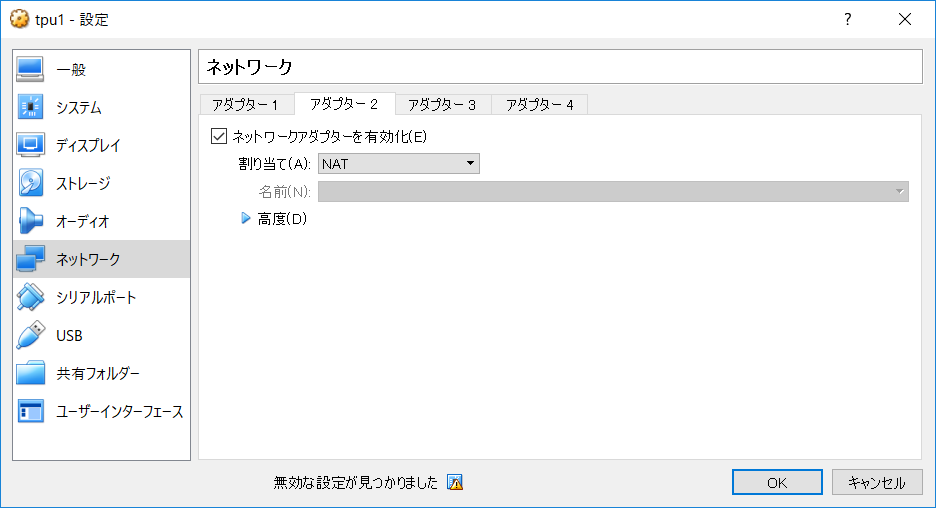936x508 pixels.
Task: Open the Audio (オーディオ) speaker icon
Action: click(31, 221)
